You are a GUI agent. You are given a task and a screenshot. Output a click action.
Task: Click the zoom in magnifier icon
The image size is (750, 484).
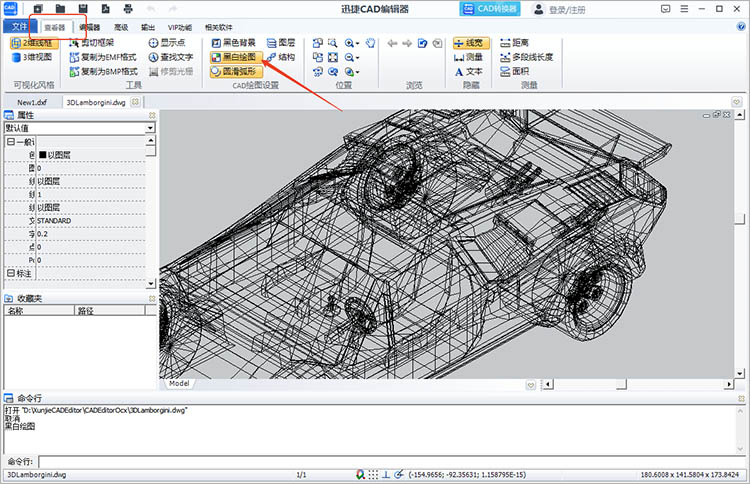pyautogui.click(x=349, y=43)
